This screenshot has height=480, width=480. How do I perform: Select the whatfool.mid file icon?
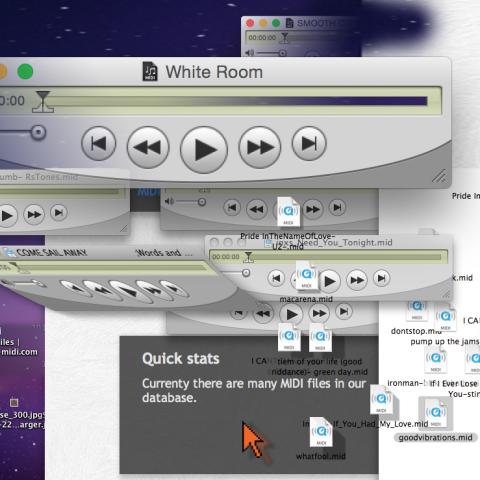click(321, 432)
